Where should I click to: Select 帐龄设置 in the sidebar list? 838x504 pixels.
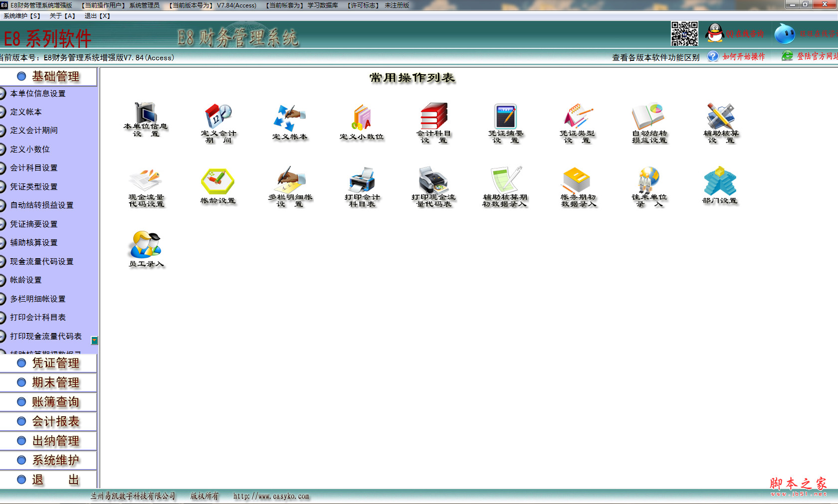tap(26, 280)
